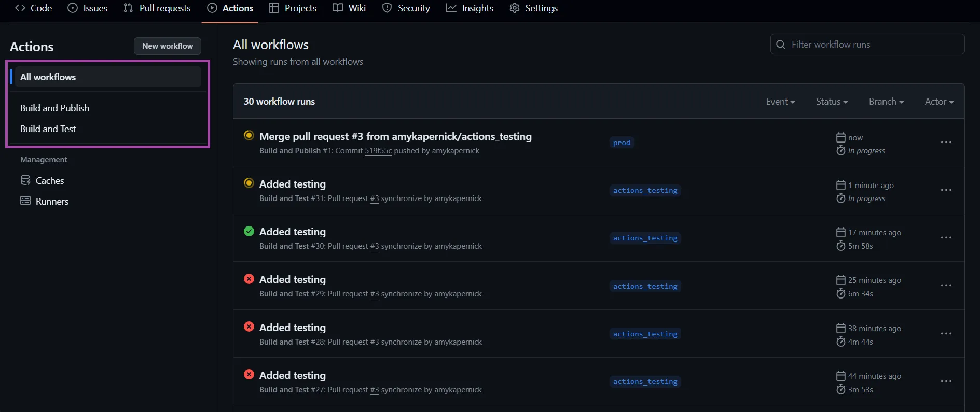
Task: Open the three-dot menu for run #31
Action: click(946, 190)
